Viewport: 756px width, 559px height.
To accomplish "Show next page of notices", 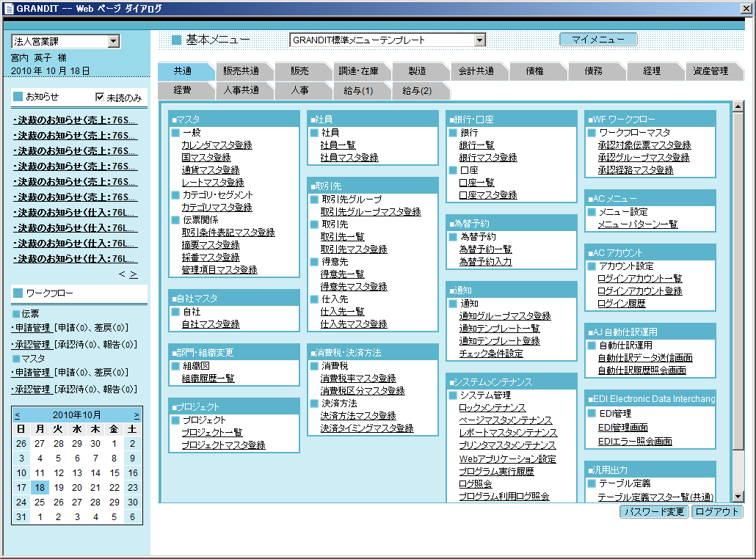I will (x=134, y=274).
